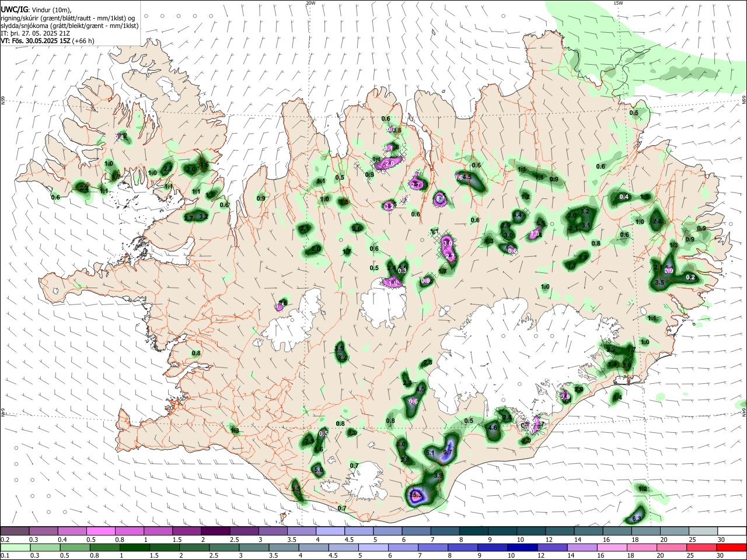747x560 pixels.
Task: Click the lower legend label '0.1'
Action: click(5, 555)
